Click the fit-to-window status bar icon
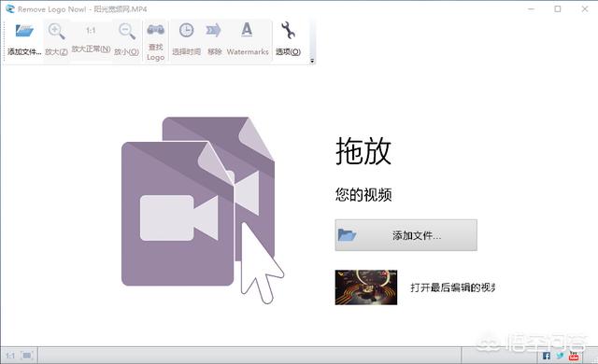The height and width of the screenshot is (364, 598). point(27,356)
